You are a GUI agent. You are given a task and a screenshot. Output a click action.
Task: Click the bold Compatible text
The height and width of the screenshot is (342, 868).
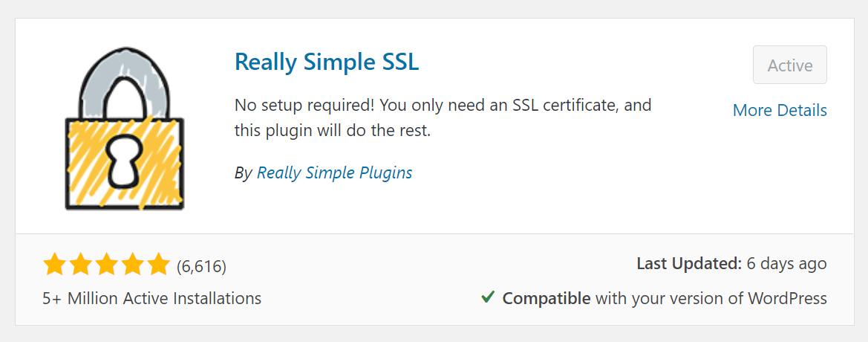(546, 299)
